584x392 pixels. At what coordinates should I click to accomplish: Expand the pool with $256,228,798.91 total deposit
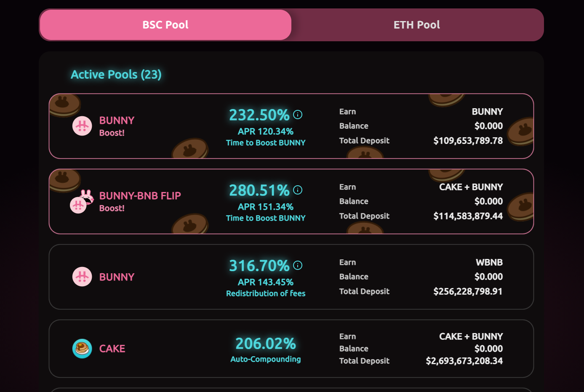pos(291,277)
